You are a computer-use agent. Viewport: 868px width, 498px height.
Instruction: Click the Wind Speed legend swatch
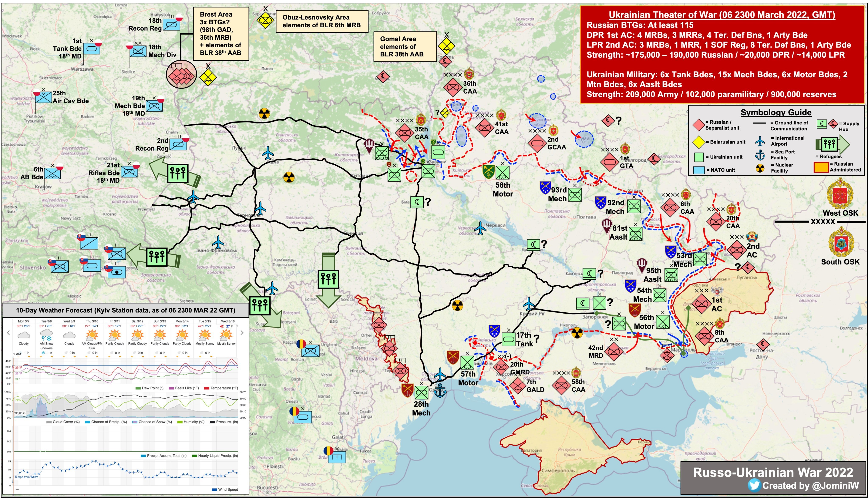(x=215, y=490)
